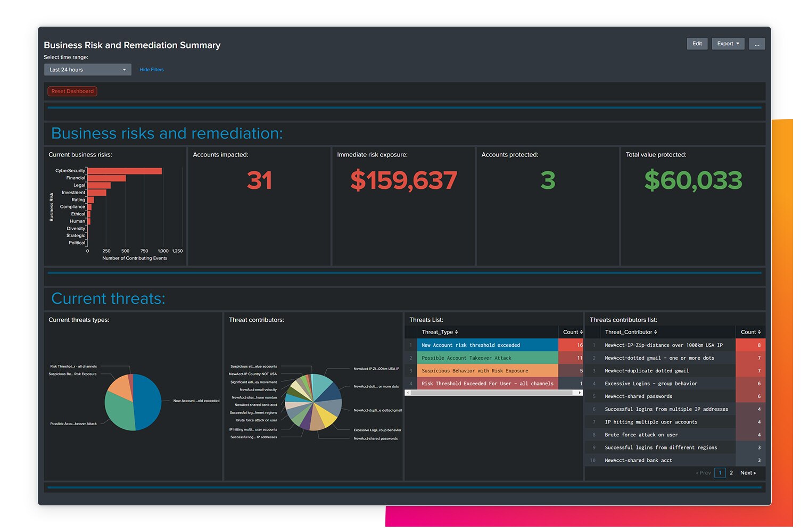This screenshot has width=809, height=532.
Task: Select page 2 of the contributors list
Action: pyautogui.click(x=731, y=472)
